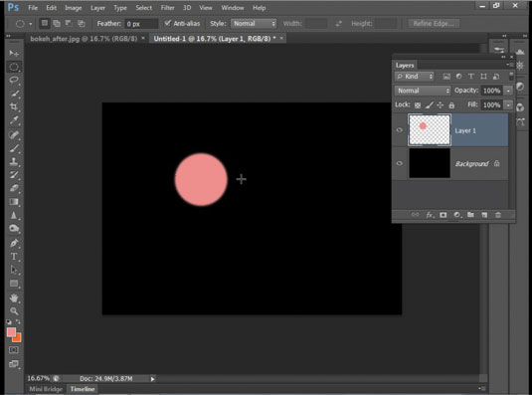This screenshot has height=395, width=532.
Task: Open the Opacity slider arrow
Action: pos(508,91)
